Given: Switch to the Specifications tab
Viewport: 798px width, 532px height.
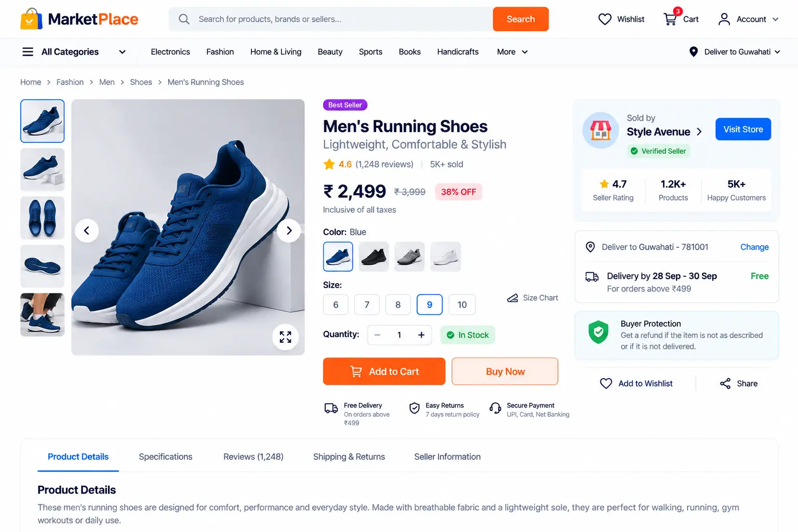Looking at the screenshot, I should [166, 457].
